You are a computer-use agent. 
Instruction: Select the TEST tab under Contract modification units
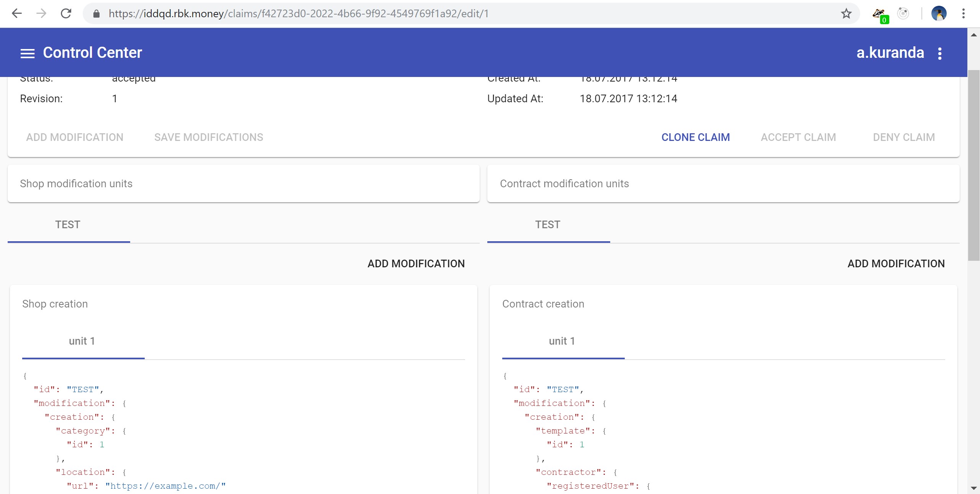click(x=548, y=225)
